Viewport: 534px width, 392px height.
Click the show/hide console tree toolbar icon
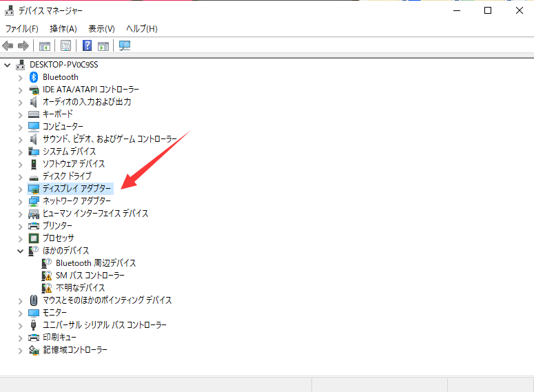pos(44,45)
